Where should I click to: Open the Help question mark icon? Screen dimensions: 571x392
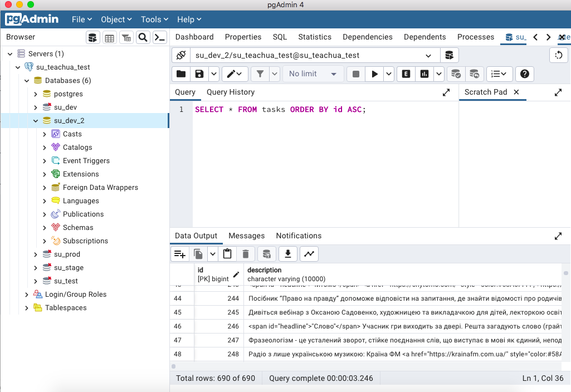(x=524, y=74)
